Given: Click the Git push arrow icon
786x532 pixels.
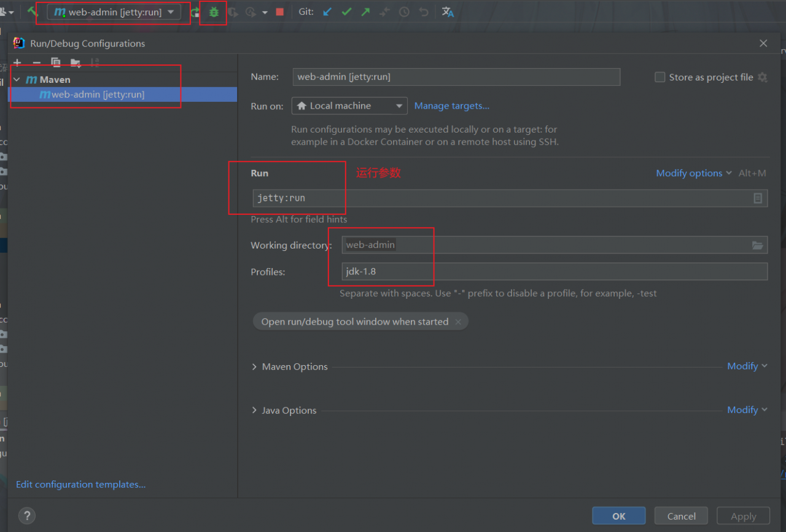Looking at the screenshot, I should pyautogui.click(x=366, y=12).
